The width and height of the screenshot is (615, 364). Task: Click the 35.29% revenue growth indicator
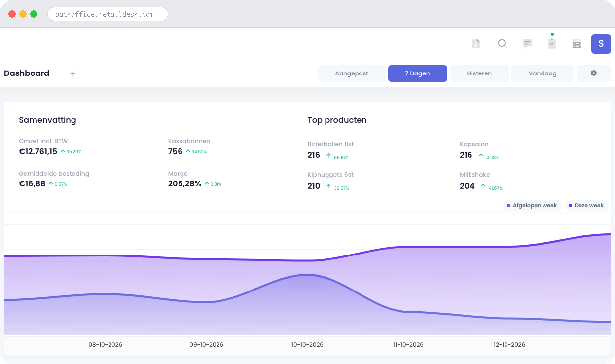[x=71, y=152]
